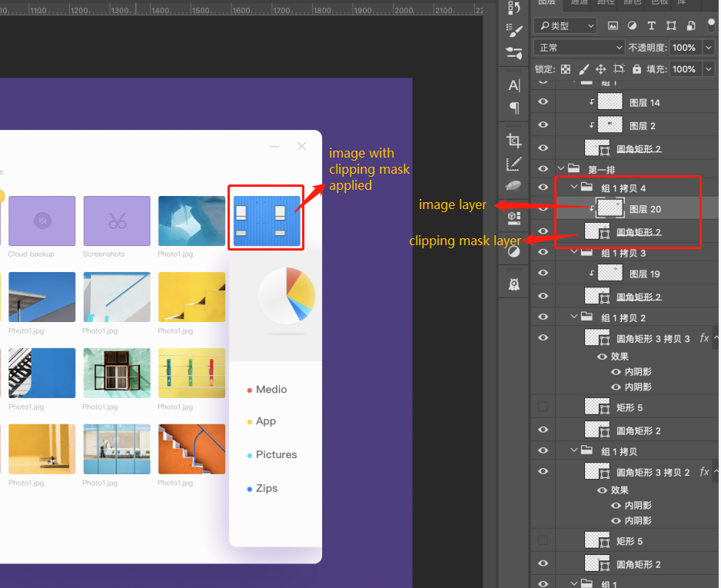Filter layers by smart objects icon
This screenshot has width=721, height=588.
pos(691,25)
